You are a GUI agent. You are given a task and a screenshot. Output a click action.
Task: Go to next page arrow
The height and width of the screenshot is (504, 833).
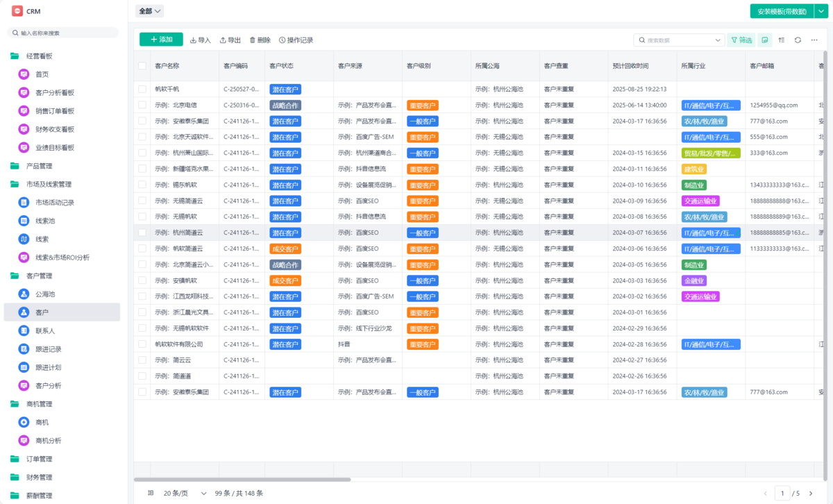click(x=810, y=494)
